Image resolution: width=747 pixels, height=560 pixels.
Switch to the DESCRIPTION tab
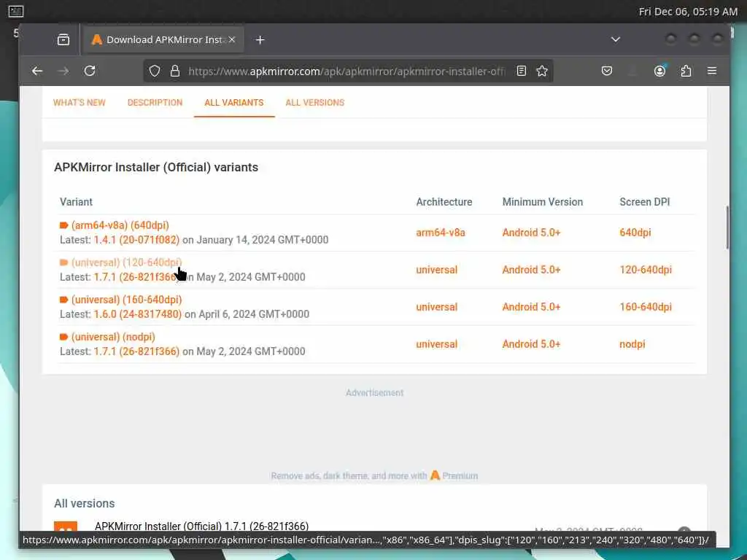point(155,102)
